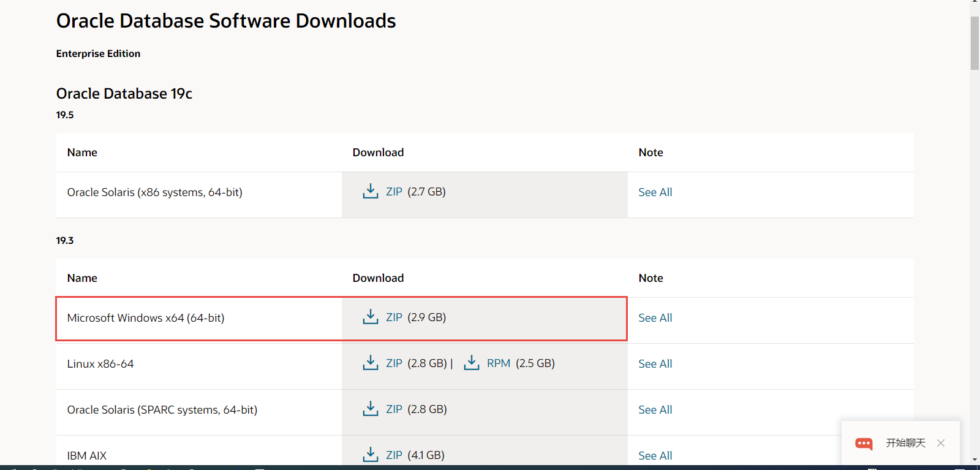Select the 'Linux x86-64' name text

(x=100, y=364)
